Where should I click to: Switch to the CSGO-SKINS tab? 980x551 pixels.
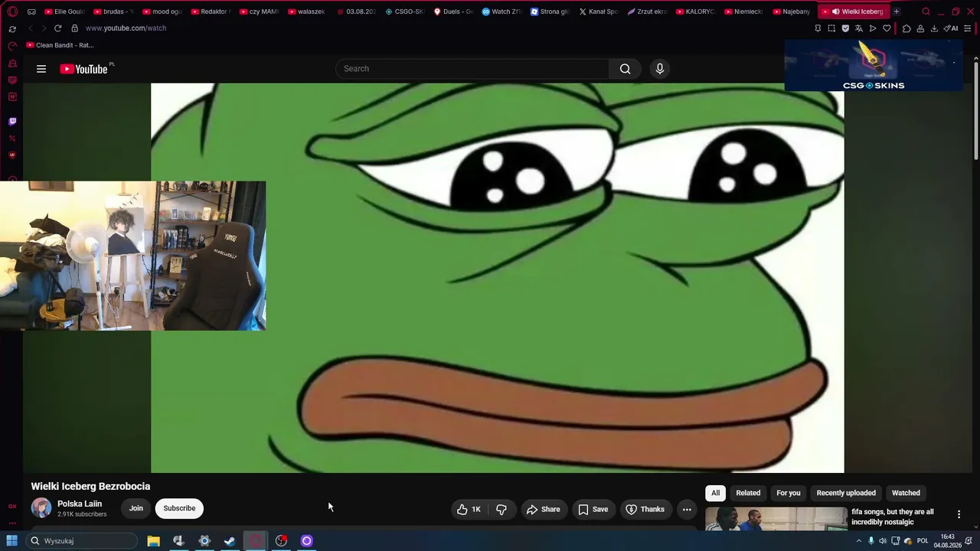[405, 11]
